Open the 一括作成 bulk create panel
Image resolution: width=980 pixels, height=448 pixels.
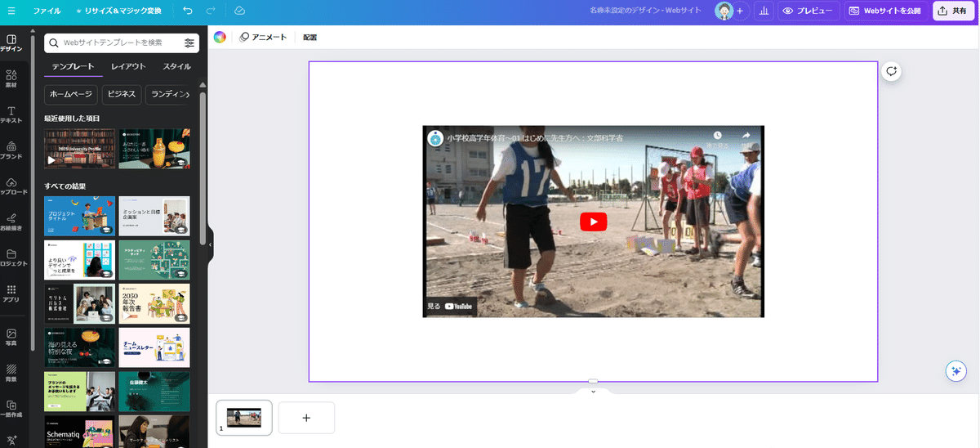(x=11, y=409)
